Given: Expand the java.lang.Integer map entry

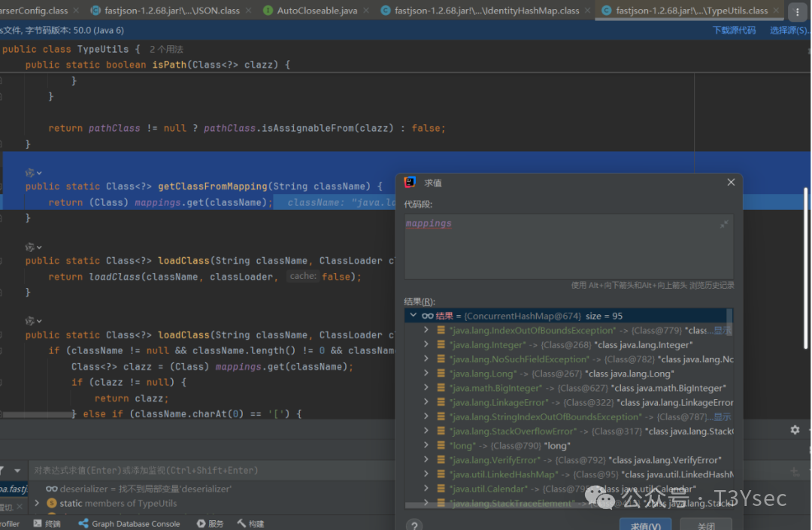Looking at the screenshot, I should pyautogui.click(x=426, y=345).
